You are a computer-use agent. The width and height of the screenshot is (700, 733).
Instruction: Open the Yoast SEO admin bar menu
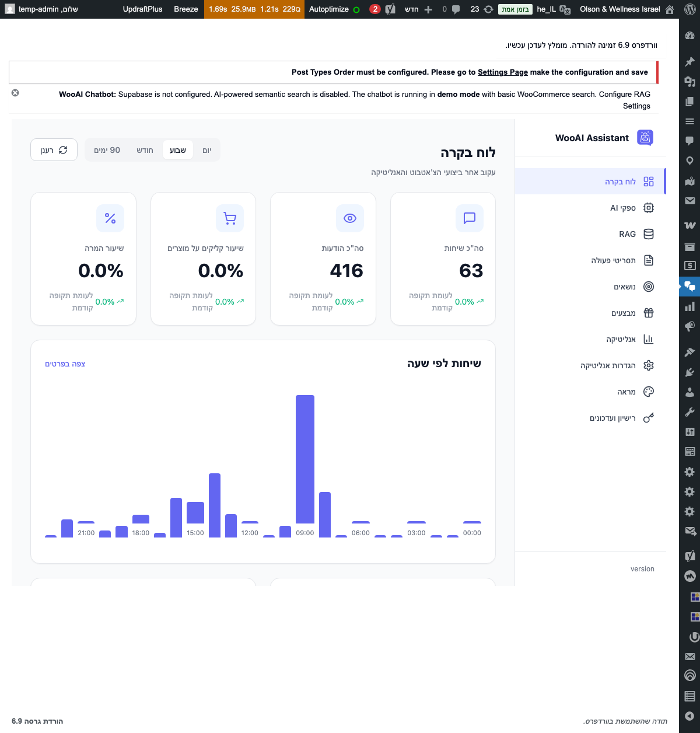pyautogui.click(x=390, y=9)
